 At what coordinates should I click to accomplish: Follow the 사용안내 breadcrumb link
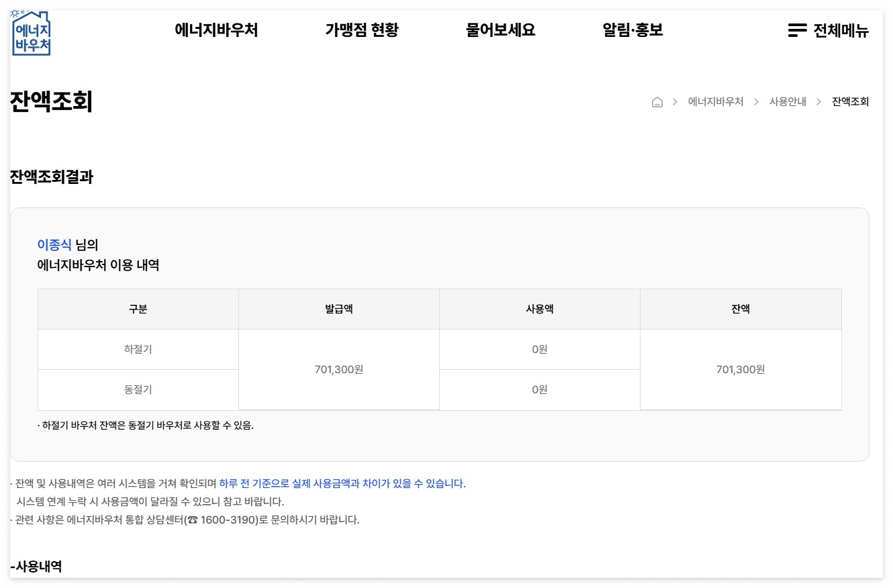click(788, 102)
